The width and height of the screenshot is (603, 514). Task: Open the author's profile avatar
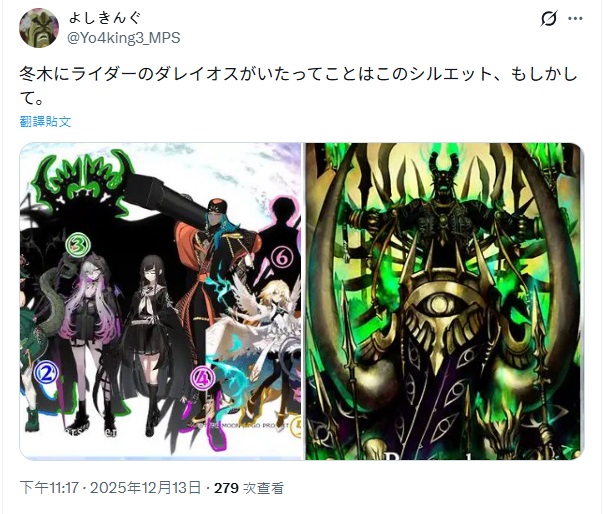[x=39, y=28]
